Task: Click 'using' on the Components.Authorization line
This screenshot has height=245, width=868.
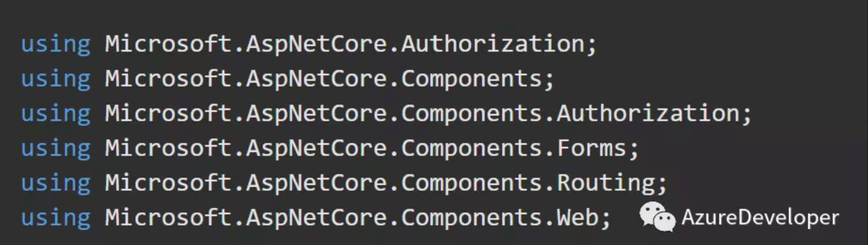Action: (56, 114)
